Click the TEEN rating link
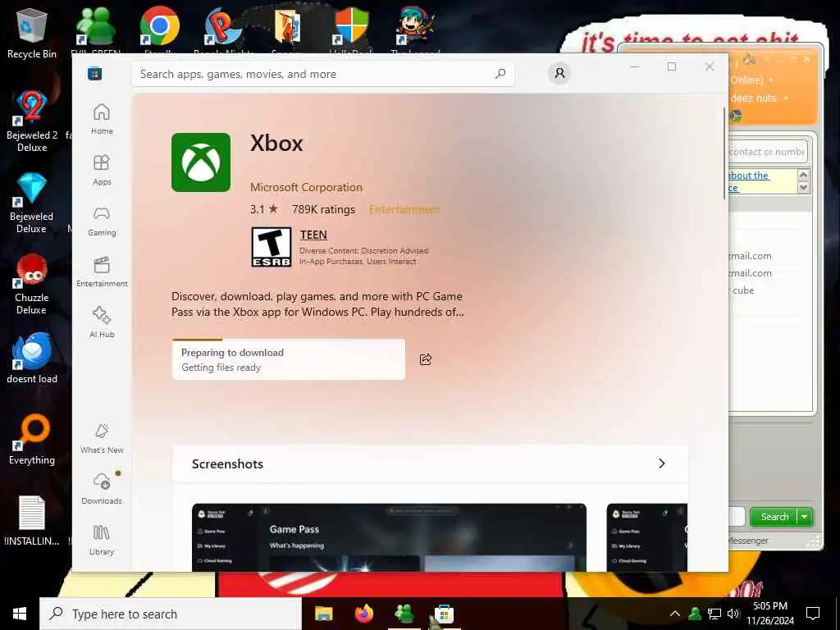The image size is (840, 630). pyautogui.click(x=313, y=235)
